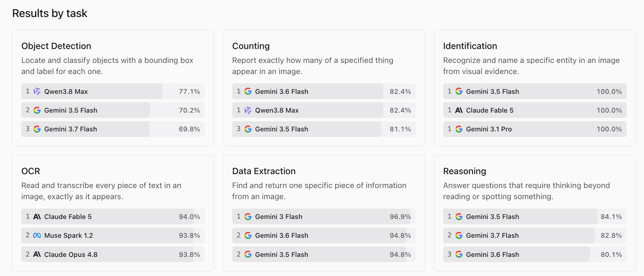Viewport: 644px width, 276px height.
Task: Click the Google logo beside Gemini 3.1 Pro
Action: point(459,129)
